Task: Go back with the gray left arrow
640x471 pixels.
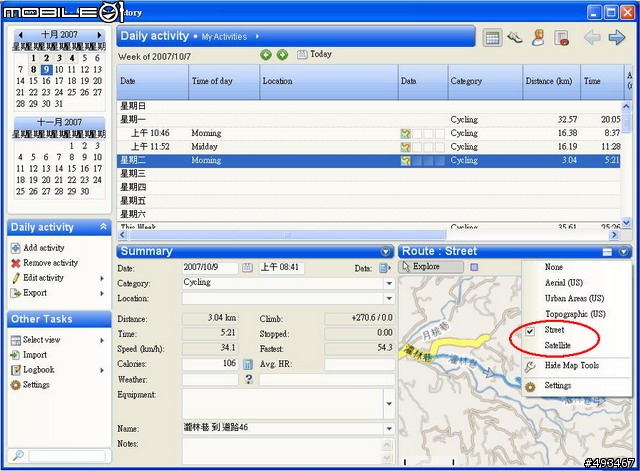Action: [x=592, y=38]
